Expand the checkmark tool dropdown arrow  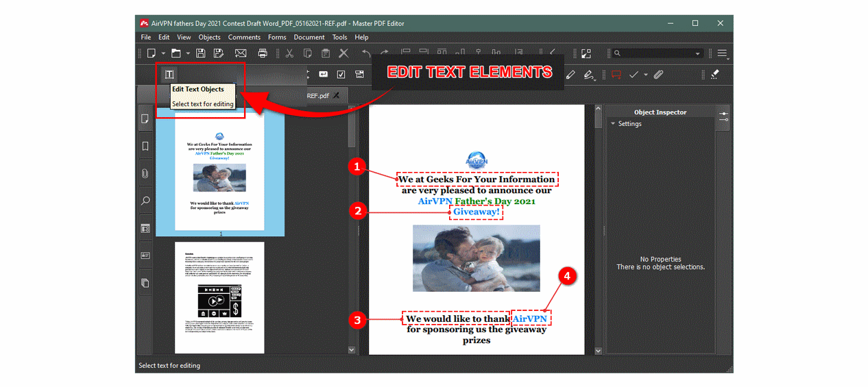tap(646, 74)
